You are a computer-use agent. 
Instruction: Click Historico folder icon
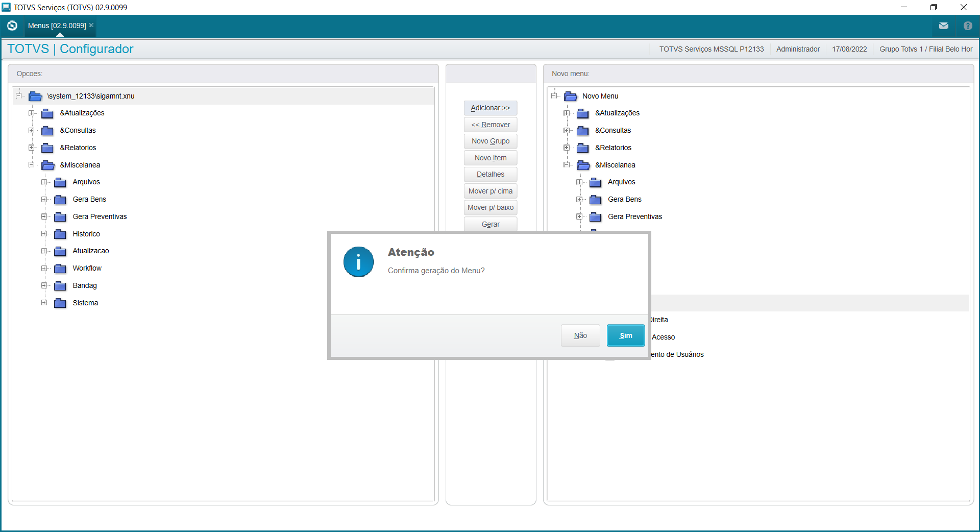[60, 234]
